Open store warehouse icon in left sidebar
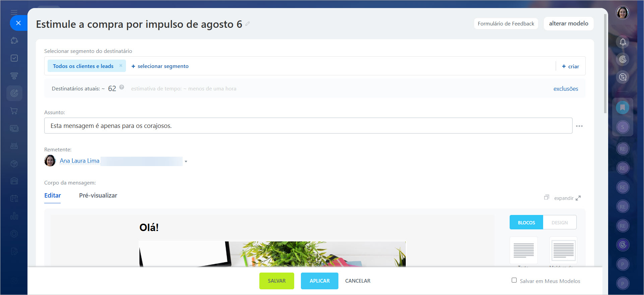 click(14, 181)
